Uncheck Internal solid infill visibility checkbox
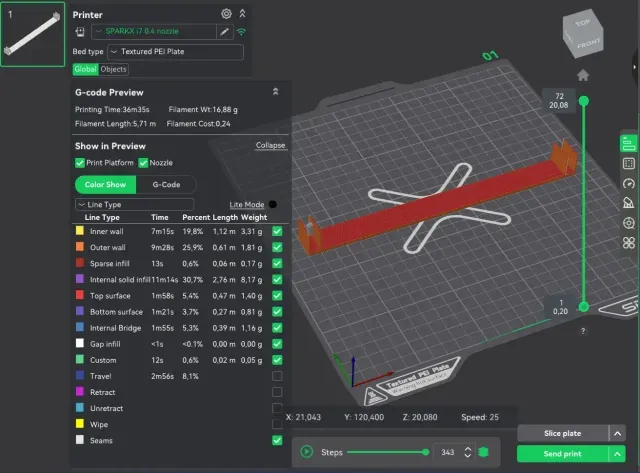Viewport: 640px width, 473px height. click(277, 280)
